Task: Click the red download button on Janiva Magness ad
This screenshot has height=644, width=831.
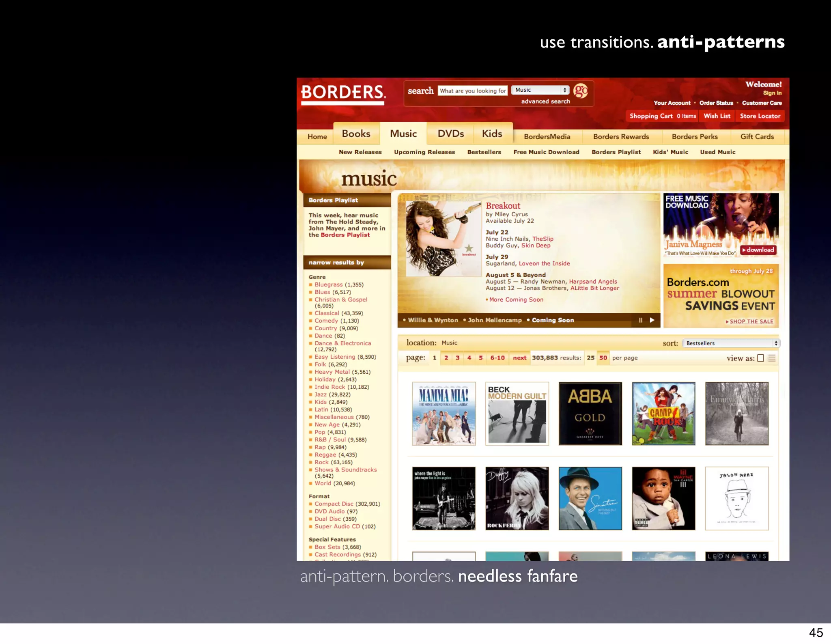Action: tap(758, 250)
